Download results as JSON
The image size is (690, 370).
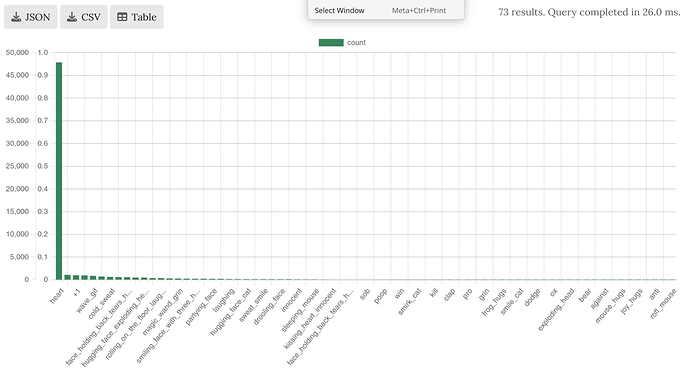pos(31,17)
